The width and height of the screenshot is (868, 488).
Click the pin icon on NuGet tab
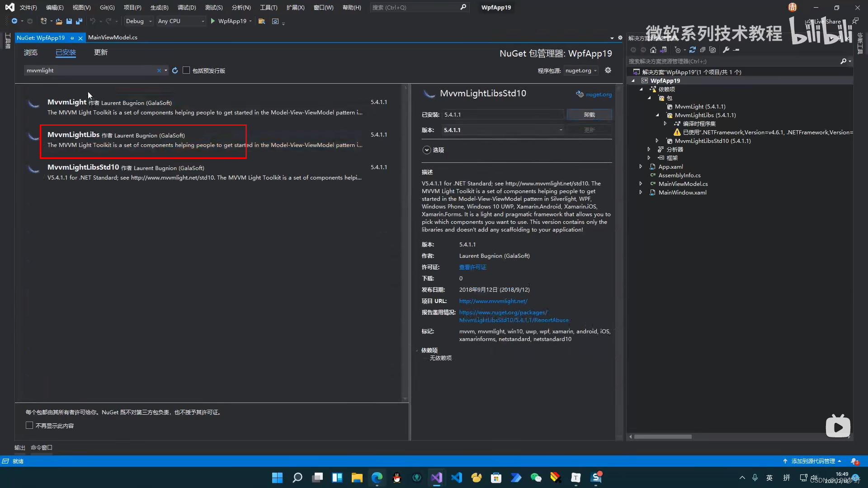tap(72, 38)
